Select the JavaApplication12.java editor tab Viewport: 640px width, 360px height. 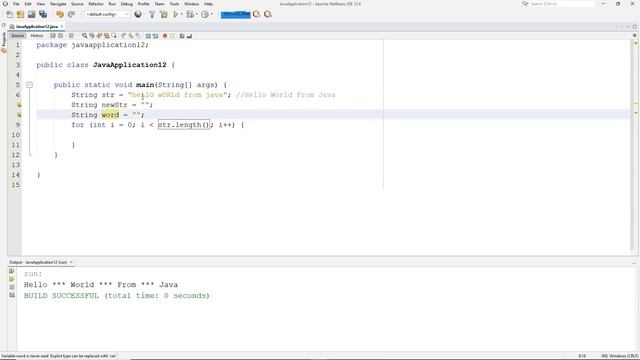pos(36,27)
